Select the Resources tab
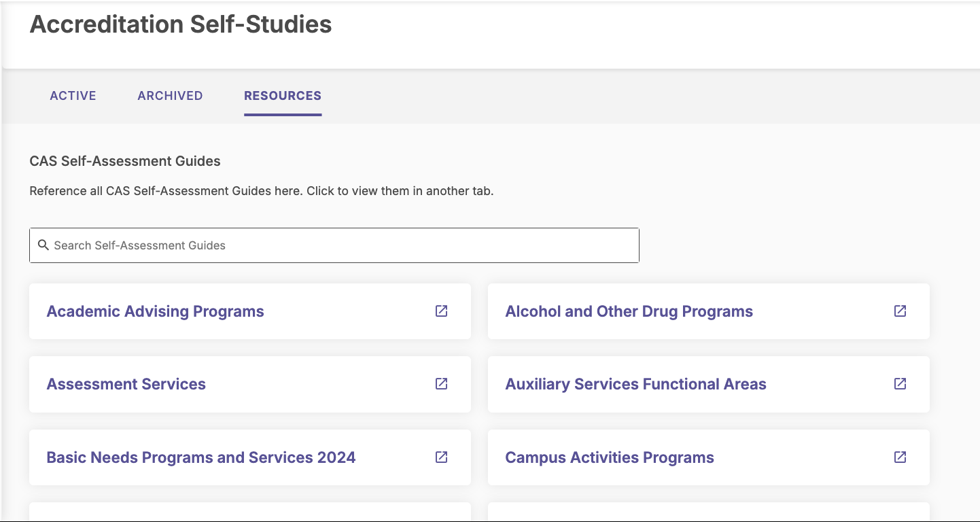 [283, 96]
